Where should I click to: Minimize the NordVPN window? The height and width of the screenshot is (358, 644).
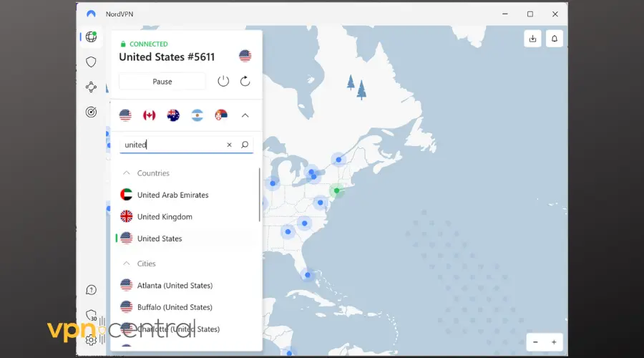tap(505, 14)
